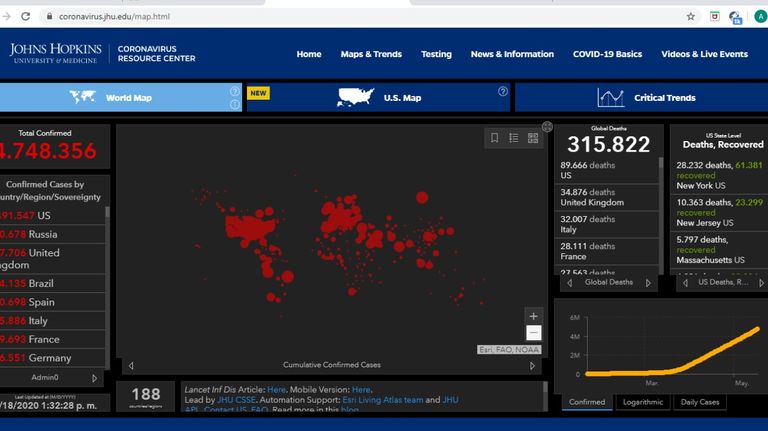Go to next Global Deaths panel
The height and width of the screenshot is (431, 768).
tap(648, 283)
